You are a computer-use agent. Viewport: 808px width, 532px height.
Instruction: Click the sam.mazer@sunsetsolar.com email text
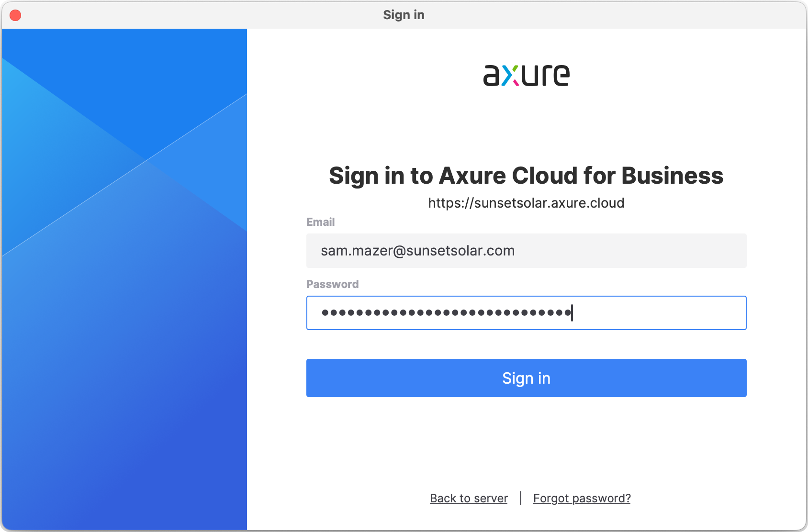417,251
